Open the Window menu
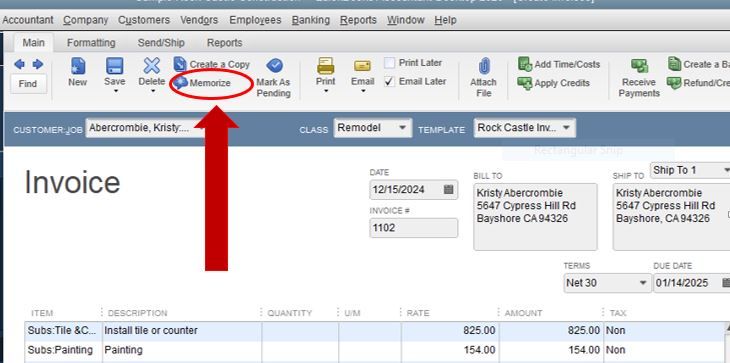The height and width of the screenshot is (363, 730). (406, 20)
